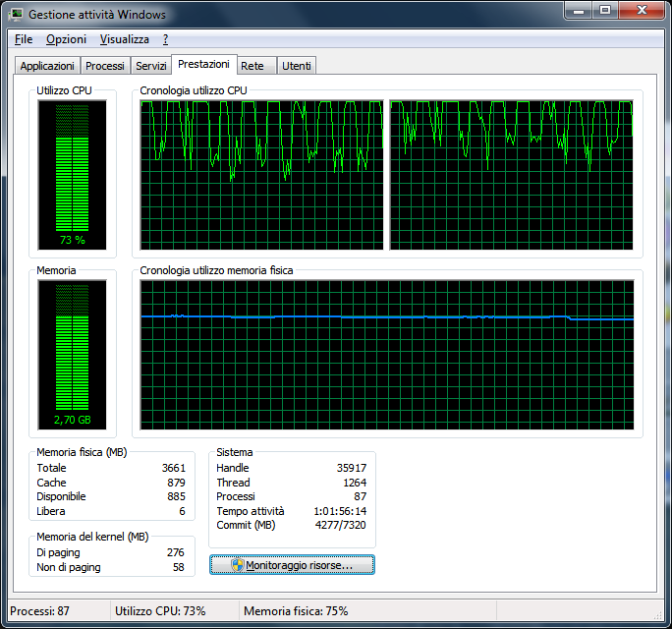
Task: Click the Sistema group label
Action: [235, 452]
